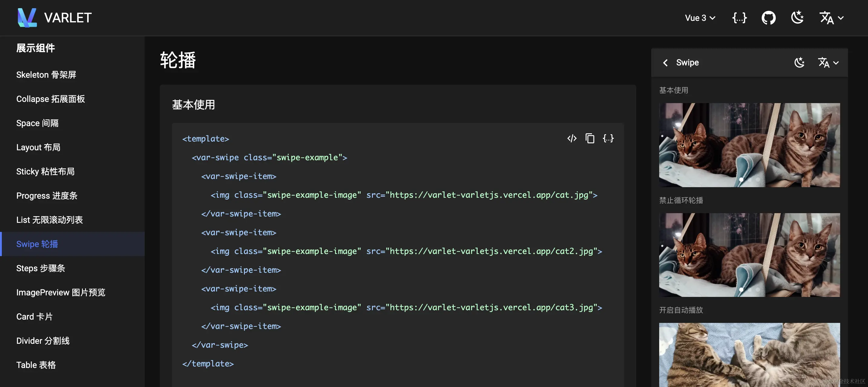Toggle theme in the Swipe preview panel
Viewport: 868px width, 387px height.
[x=800, y=63]
